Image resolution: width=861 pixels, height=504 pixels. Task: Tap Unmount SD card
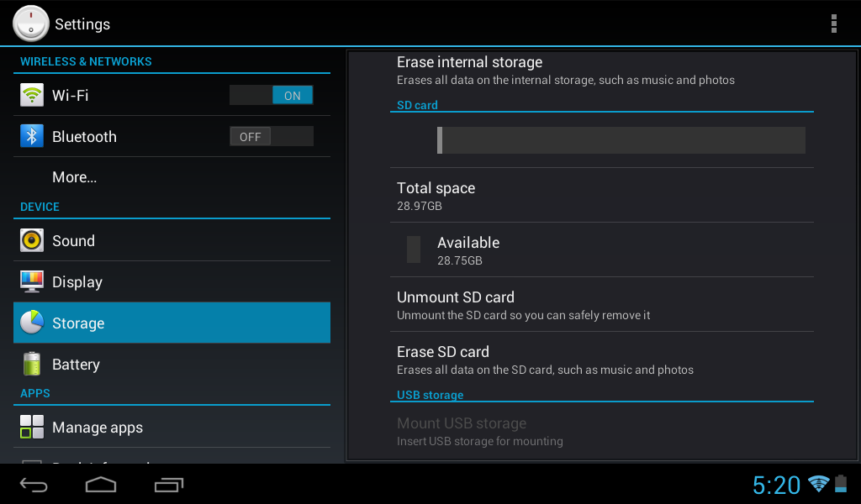(x=602, y=304)
